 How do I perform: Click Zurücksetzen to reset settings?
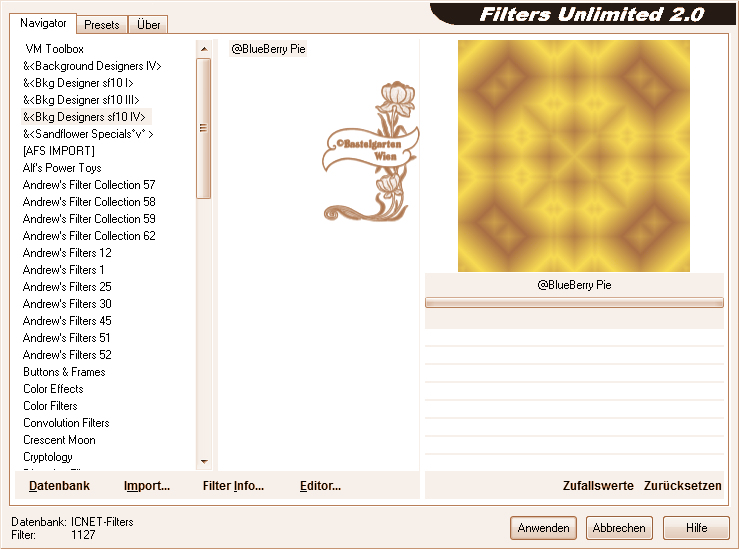(682, 486)
